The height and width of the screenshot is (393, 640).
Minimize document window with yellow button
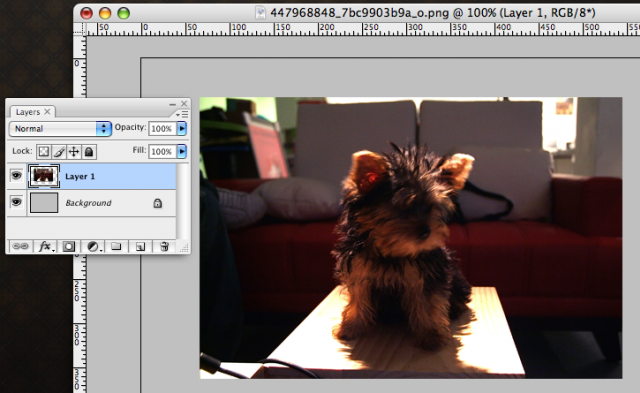(105, 13)
